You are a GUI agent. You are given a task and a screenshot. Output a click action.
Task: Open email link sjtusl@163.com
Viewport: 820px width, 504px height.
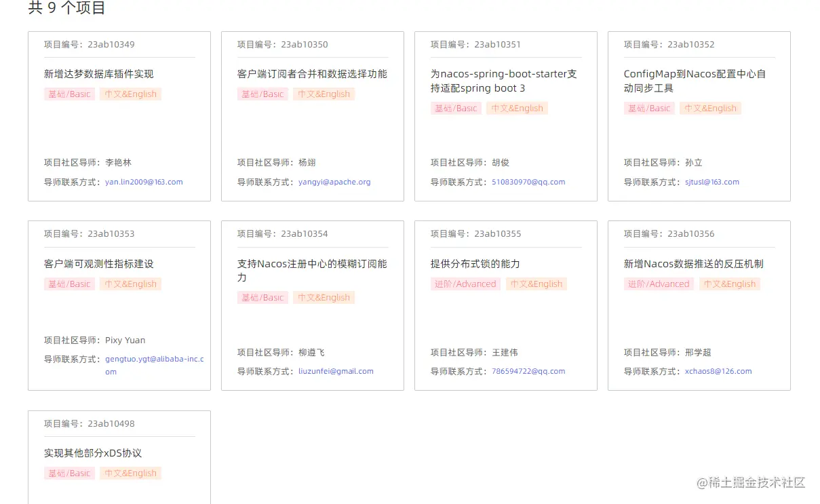coord(712,182)
